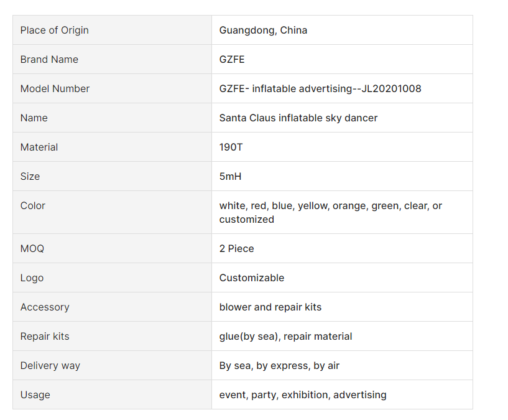Screen dimensions: 508x420
Task: Click the Color row label
Action: tap(33, 206)
